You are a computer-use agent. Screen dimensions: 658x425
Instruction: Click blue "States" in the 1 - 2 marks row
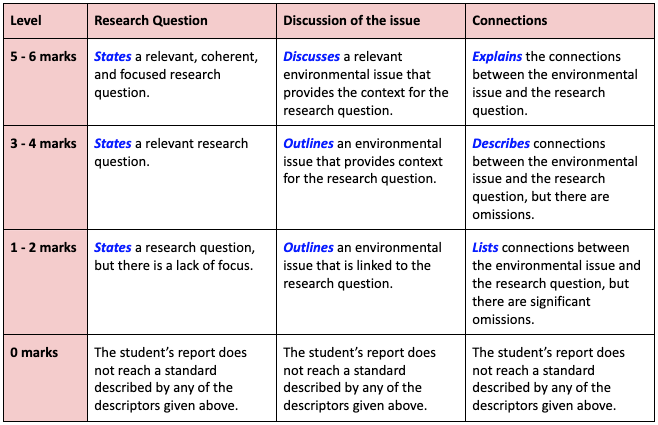click(112, 247)
